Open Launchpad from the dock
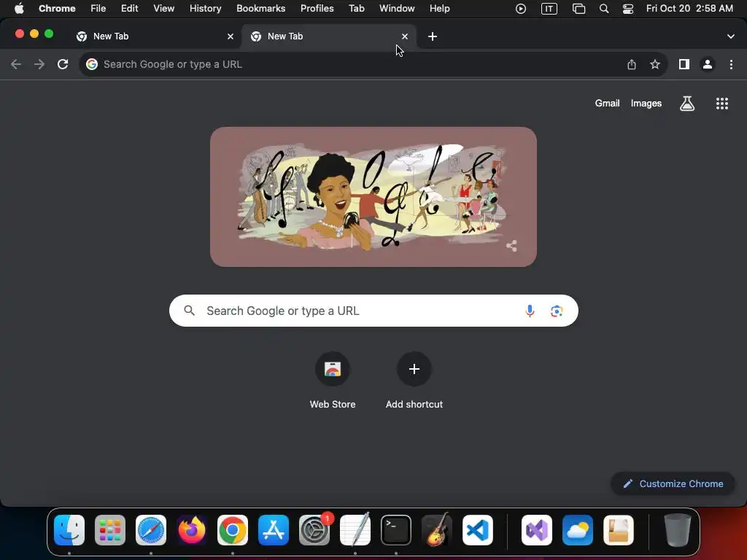The image size is (747, 560). [x=110, y=530]
